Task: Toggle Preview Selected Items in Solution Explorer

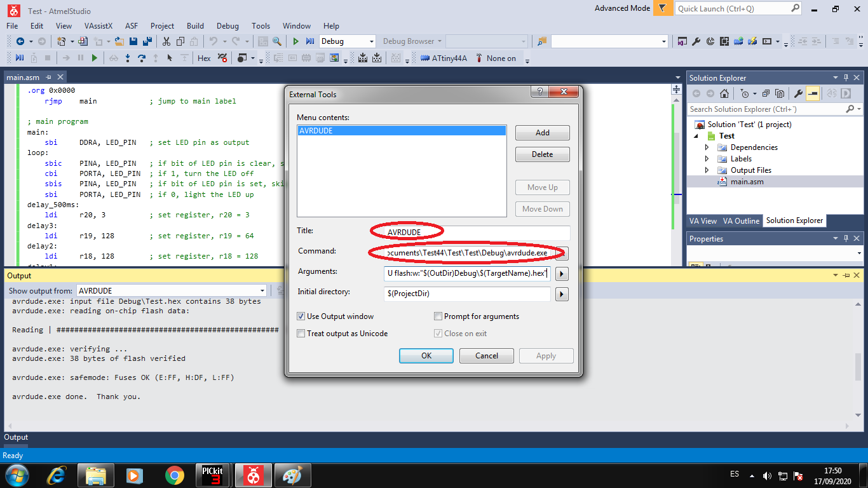Action: click(x=813, y=93)
